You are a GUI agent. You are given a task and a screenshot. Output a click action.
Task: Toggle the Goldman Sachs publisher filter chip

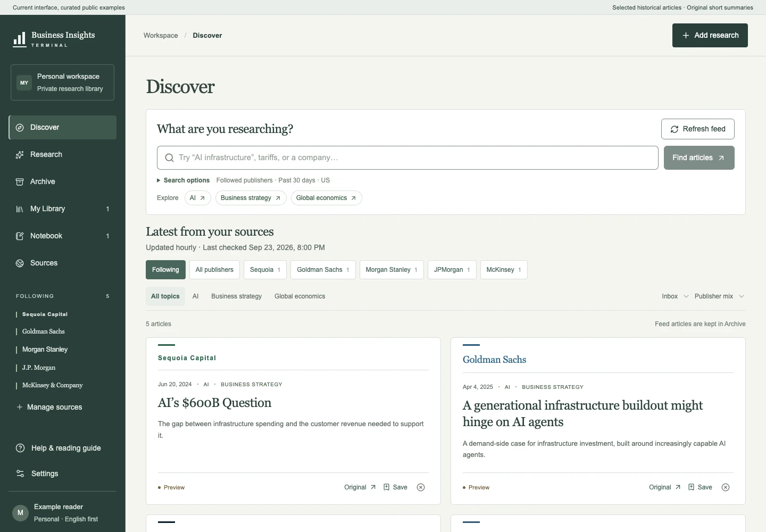click(x=323, y=270)
